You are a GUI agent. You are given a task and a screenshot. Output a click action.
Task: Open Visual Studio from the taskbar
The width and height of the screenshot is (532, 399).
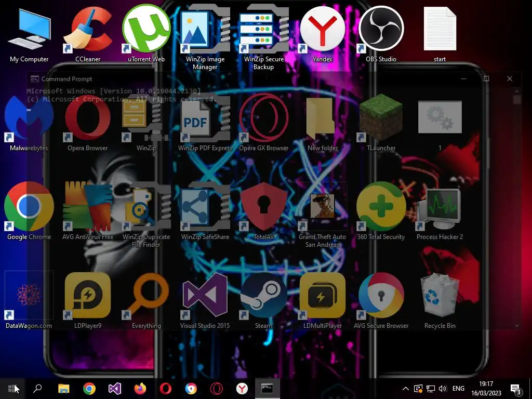tap(115, 389)
